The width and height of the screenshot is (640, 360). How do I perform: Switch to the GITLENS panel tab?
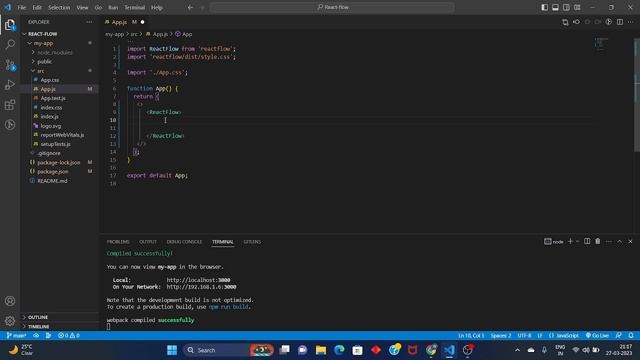[252, 242]
